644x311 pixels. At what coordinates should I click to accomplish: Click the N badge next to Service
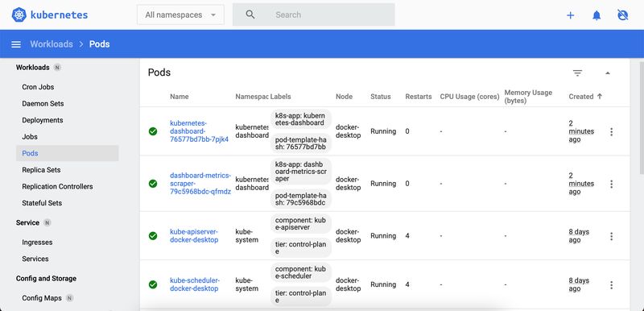point(47,222)
